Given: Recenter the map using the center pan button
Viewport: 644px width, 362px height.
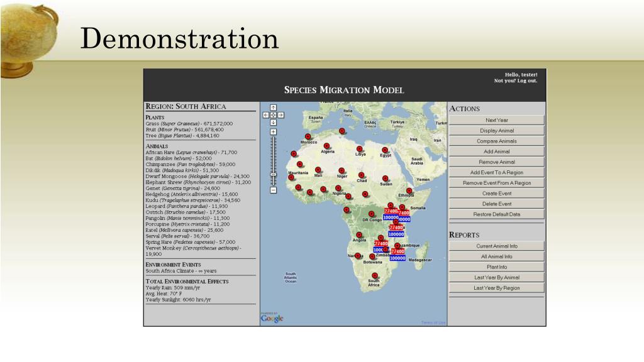Looking at the screenshot, I should tap(273, 116).
